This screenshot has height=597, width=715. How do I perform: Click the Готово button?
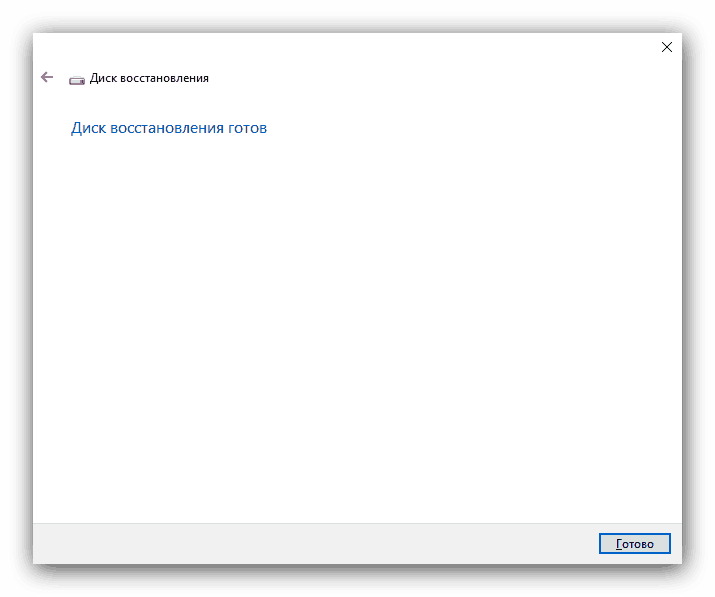point(634,543)
